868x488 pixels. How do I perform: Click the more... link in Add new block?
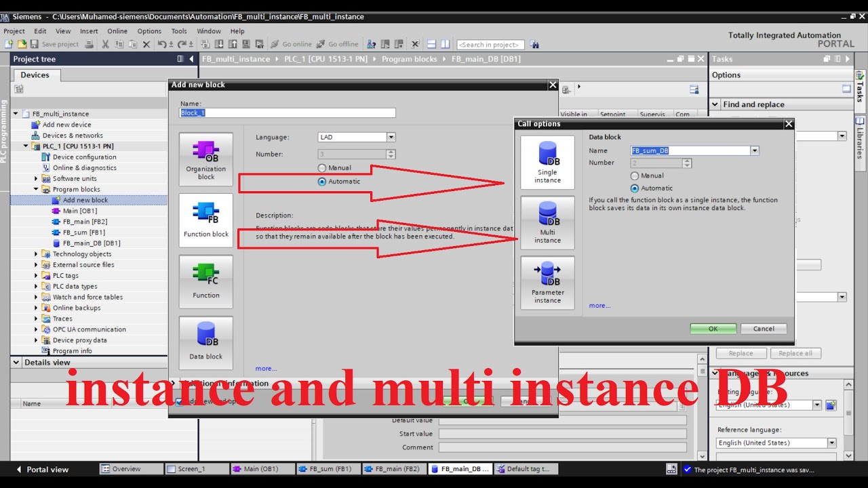(266, 369)
